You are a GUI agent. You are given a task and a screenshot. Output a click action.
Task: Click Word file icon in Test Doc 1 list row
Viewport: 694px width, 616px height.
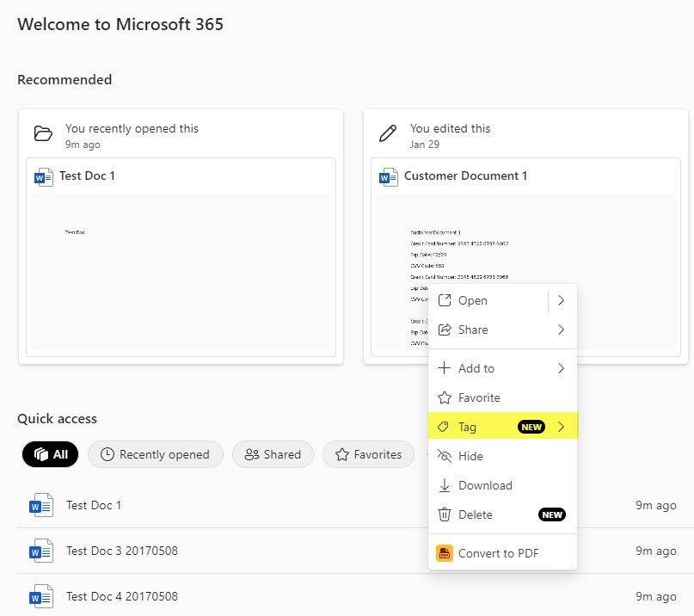tap(41, 505)
